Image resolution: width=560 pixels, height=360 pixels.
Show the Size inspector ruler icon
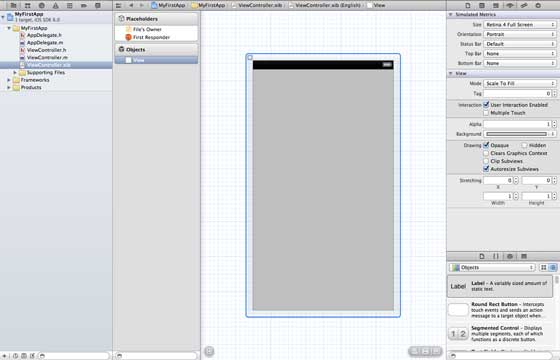[524, 5]
